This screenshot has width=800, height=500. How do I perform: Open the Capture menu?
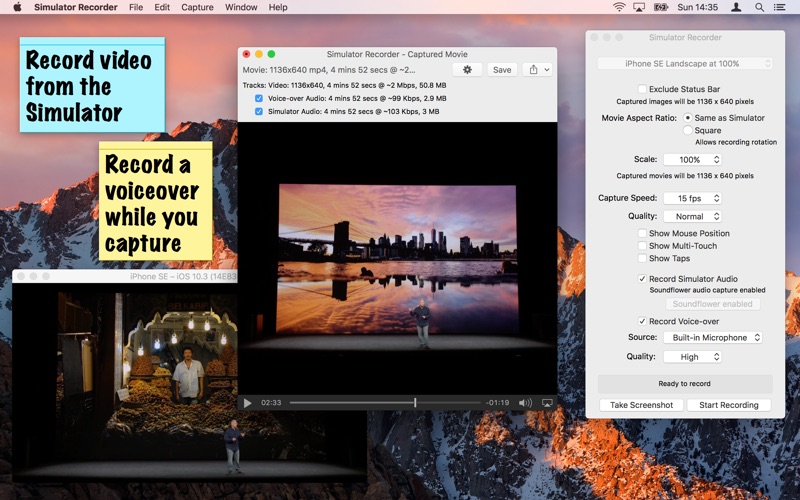pos(197,7)
